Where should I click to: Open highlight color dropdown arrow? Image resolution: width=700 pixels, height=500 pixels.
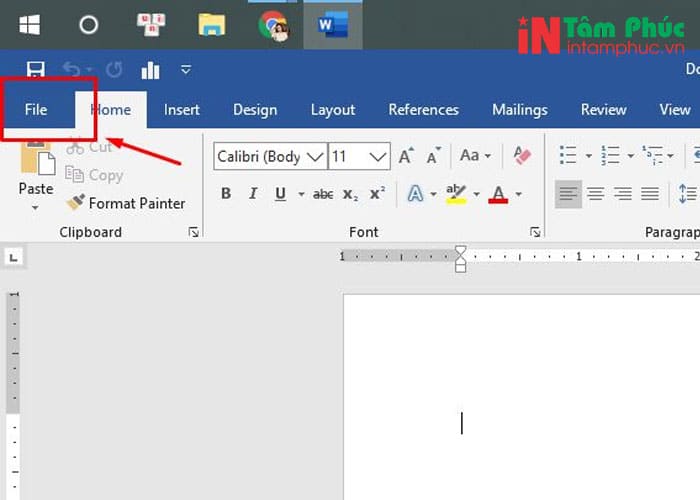[476, 194]
